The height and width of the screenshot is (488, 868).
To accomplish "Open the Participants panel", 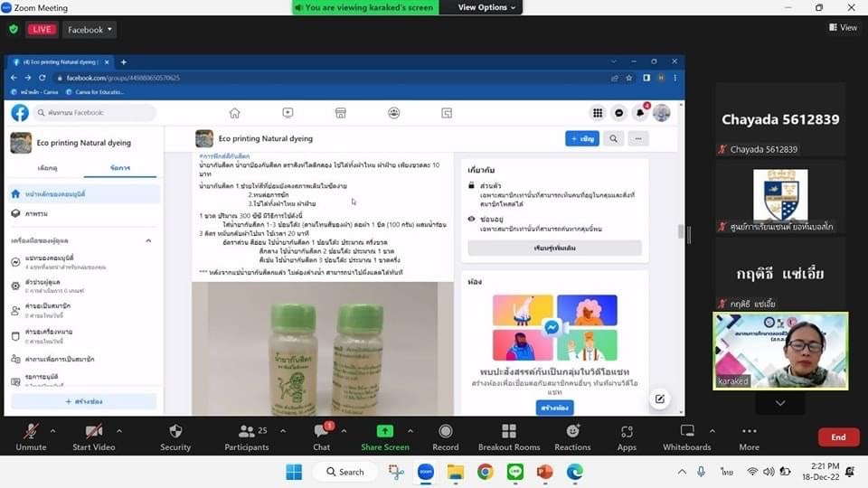I will point(246,432).
